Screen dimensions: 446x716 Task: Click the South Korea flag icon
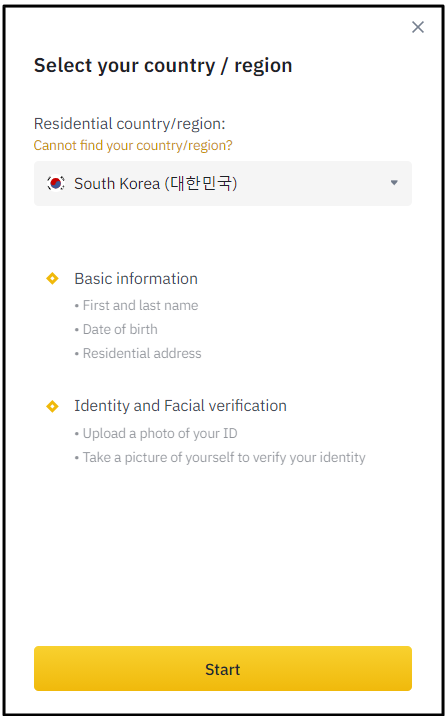[x=56, y=183]
